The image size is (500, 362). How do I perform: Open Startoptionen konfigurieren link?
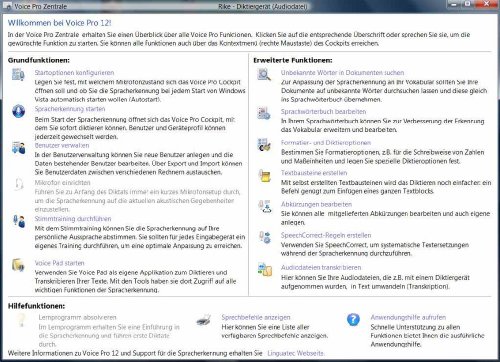coord(74,73)
